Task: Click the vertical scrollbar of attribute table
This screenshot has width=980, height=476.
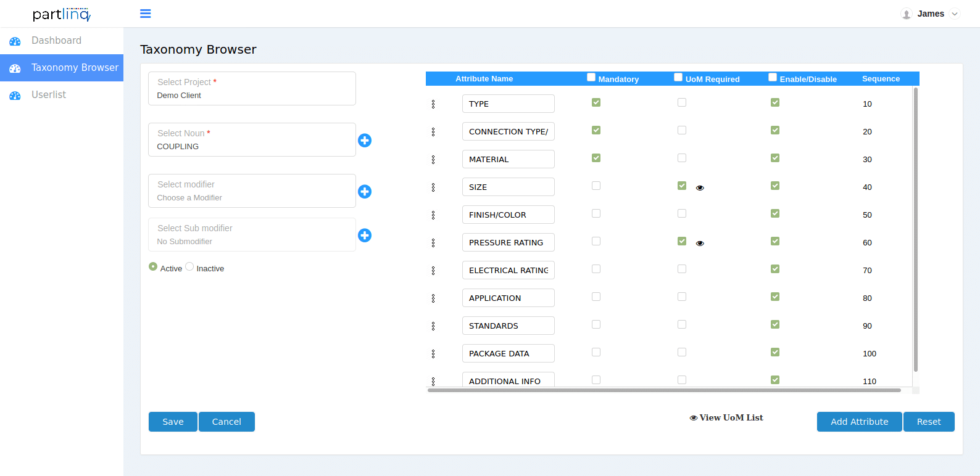Action: [x=916, y=229]
